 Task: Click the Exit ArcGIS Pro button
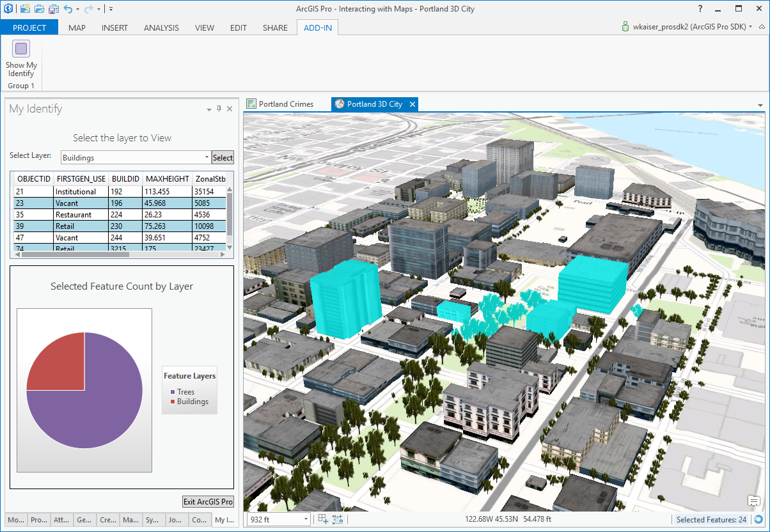pos(207,501)
